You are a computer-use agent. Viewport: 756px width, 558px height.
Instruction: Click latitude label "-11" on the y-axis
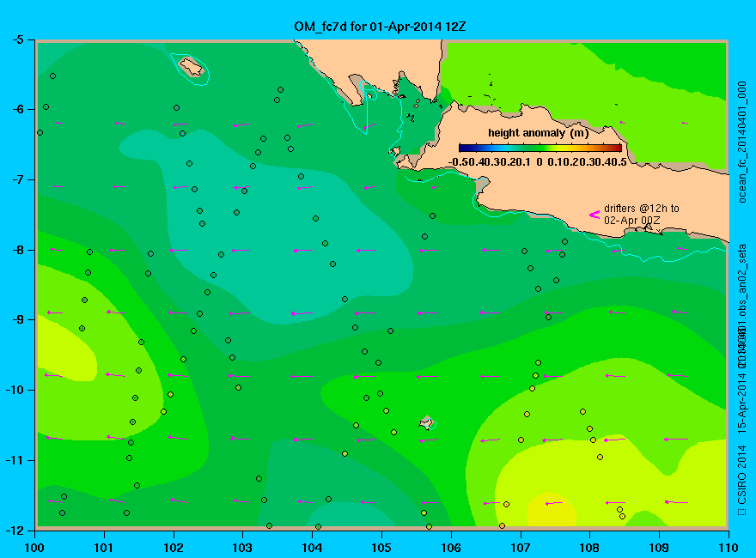pyautogui.click(x=15, y=460)
